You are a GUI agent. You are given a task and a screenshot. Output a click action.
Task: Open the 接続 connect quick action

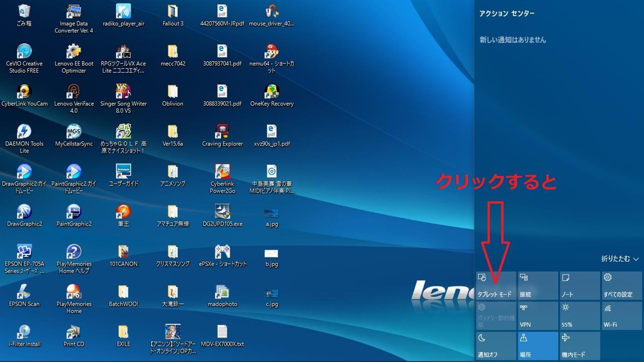(538, 285)
